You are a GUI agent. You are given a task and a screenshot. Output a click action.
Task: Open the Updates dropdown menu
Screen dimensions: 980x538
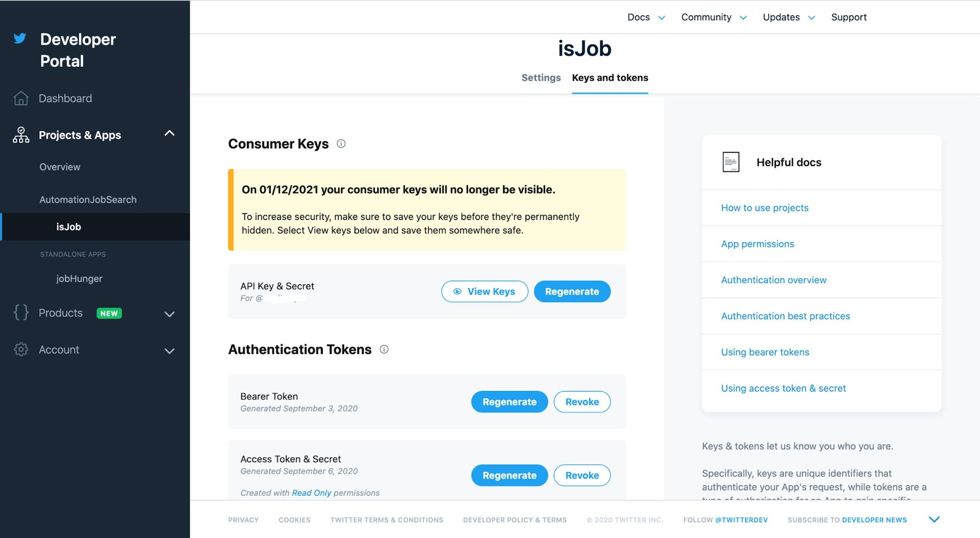789,17
